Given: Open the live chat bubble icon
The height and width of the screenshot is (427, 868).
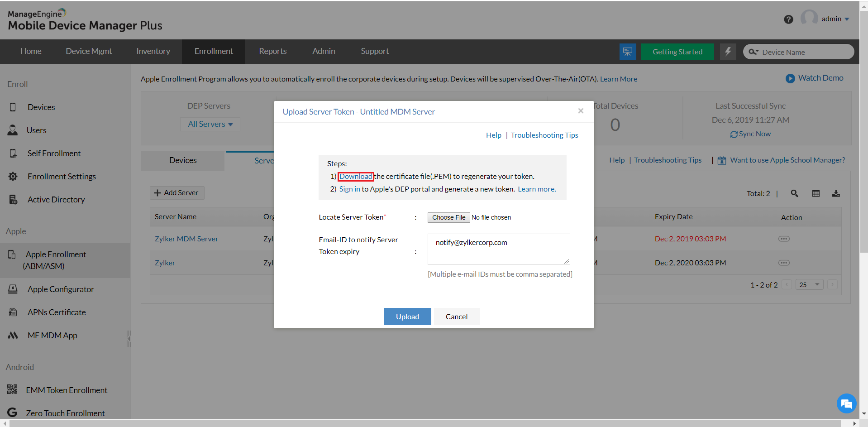Looking at the screenshot, I should point(847,403).
